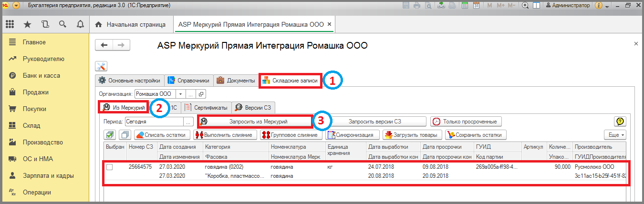
Task: Open Склад section in sidebar
Action: 31,126
